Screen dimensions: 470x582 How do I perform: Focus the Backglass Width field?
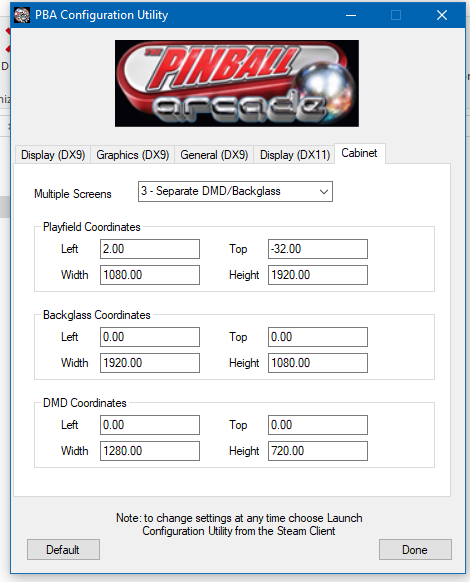[150, 363]
